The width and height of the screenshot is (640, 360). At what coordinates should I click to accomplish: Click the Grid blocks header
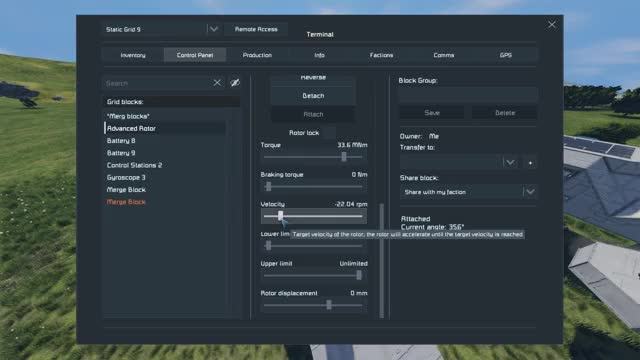click(171, 102)
